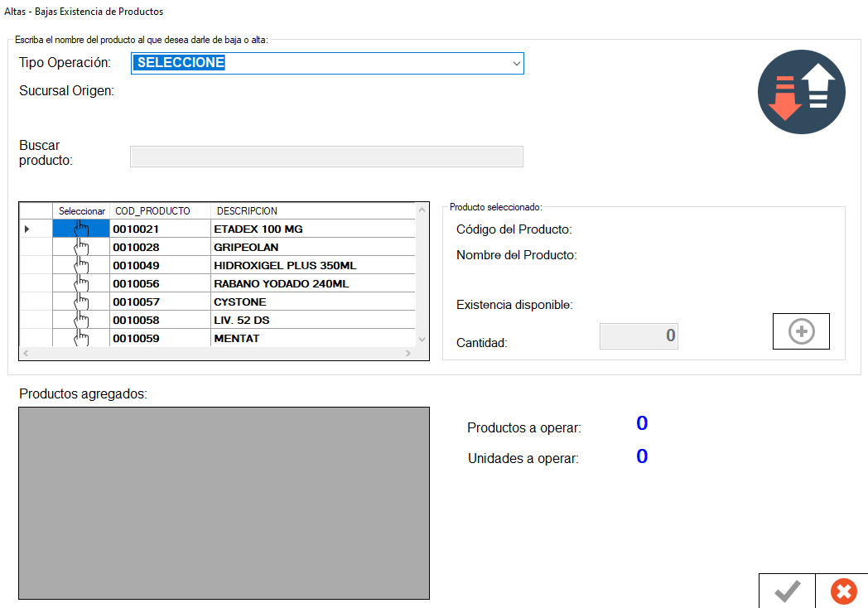Click the hand icon for ETADEX 100 MG
Image resolution: width=868 pixels, height=608 pixels.
(81, 229)
